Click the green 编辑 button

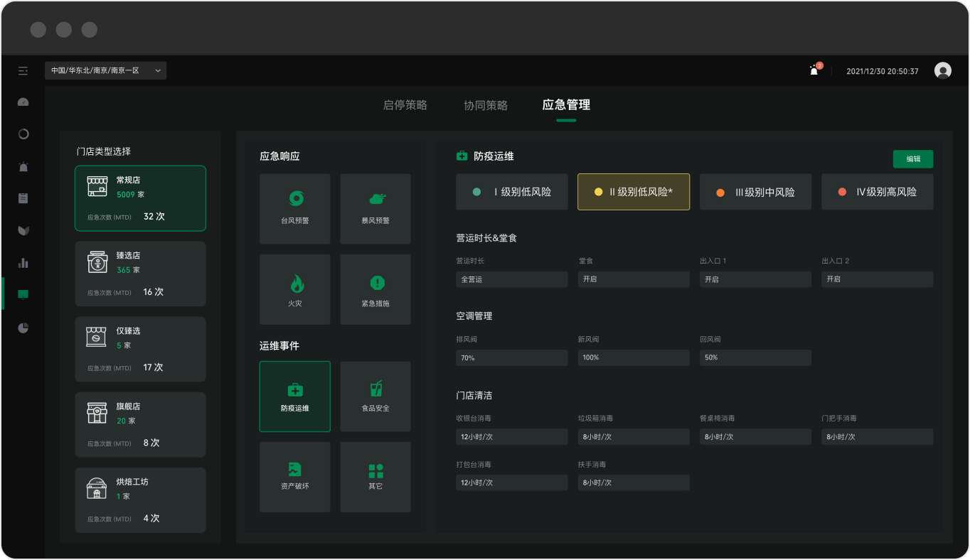pyautogui.click(x=913, y=159)
